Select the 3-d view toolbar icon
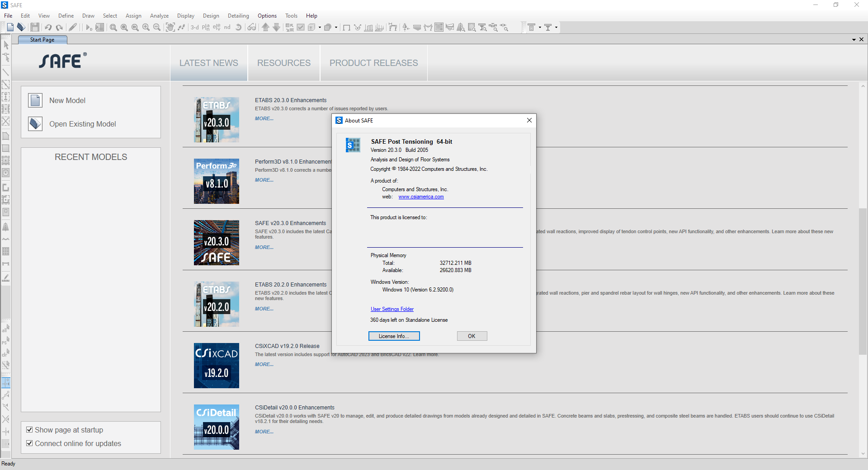This screenshot has height=470, width=868. [x=194, y=28]
